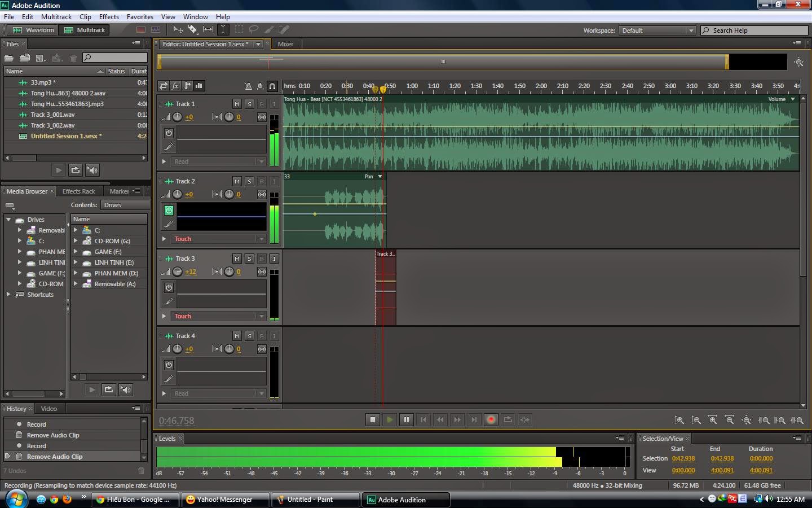The width and height of the screenshot is (812, 508).
Task: Click Zoom In (Time) icon
Action: click(x=713, y=420)
